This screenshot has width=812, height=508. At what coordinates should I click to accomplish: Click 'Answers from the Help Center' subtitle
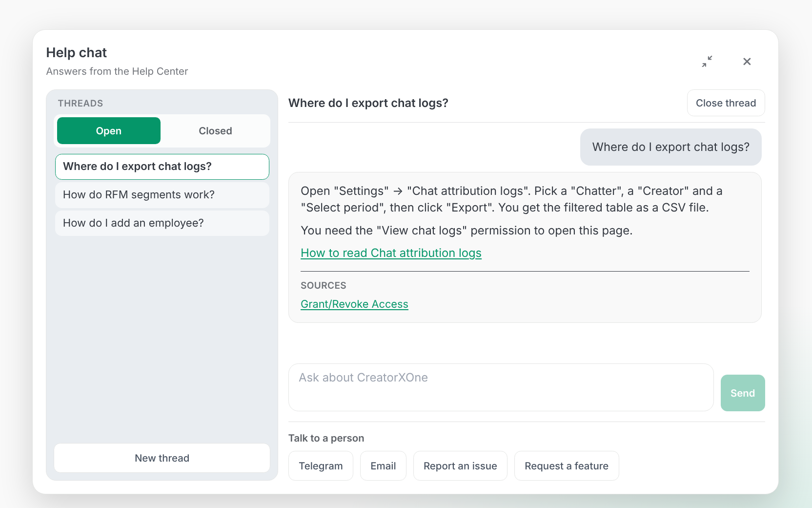[x=117, y=71]
